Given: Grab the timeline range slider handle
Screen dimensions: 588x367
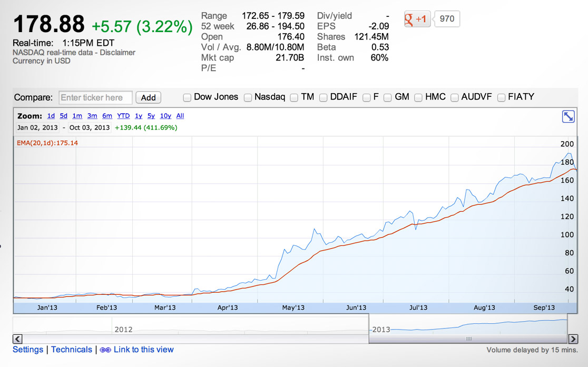Looking at the screenshot, I should (468, 339).
